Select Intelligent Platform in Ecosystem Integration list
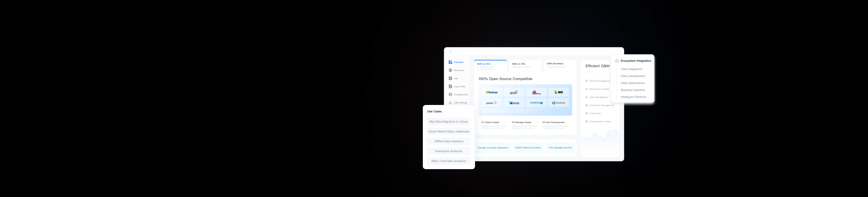This screenshot has width=868, height=197. (633, 97)
